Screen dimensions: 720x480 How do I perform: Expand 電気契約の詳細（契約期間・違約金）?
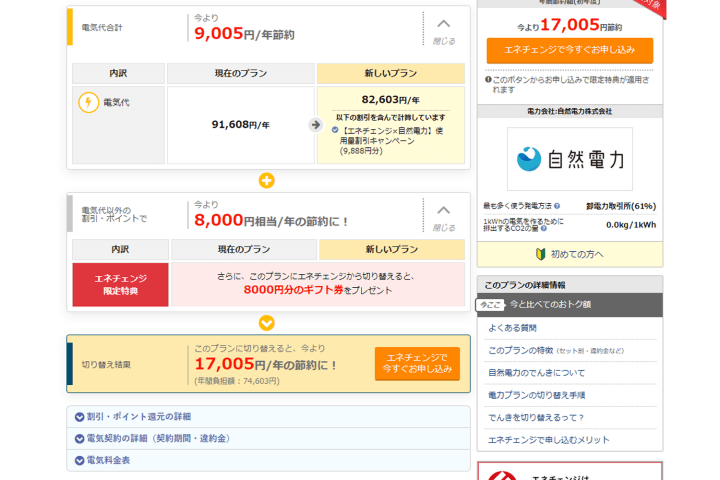click(269, 439)
